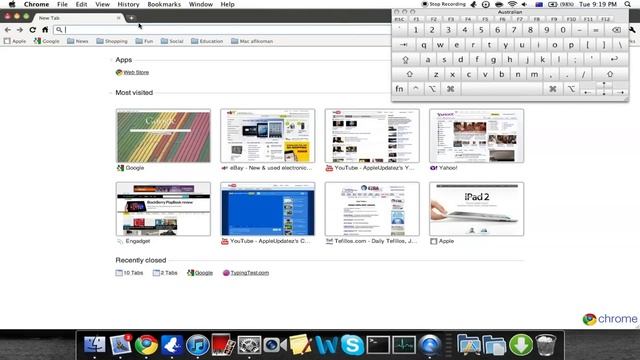This screenshot has width=640, height=360.
Task: Open the File menu
Action: (62, 4)
